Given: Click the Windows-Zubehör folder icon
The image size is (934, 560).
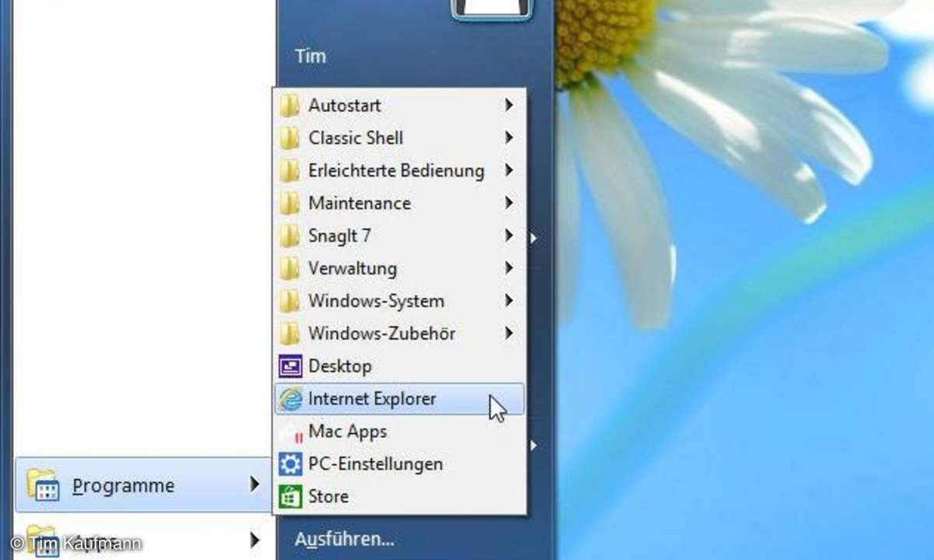Looking at the screenshot, I should coord(290,334).
